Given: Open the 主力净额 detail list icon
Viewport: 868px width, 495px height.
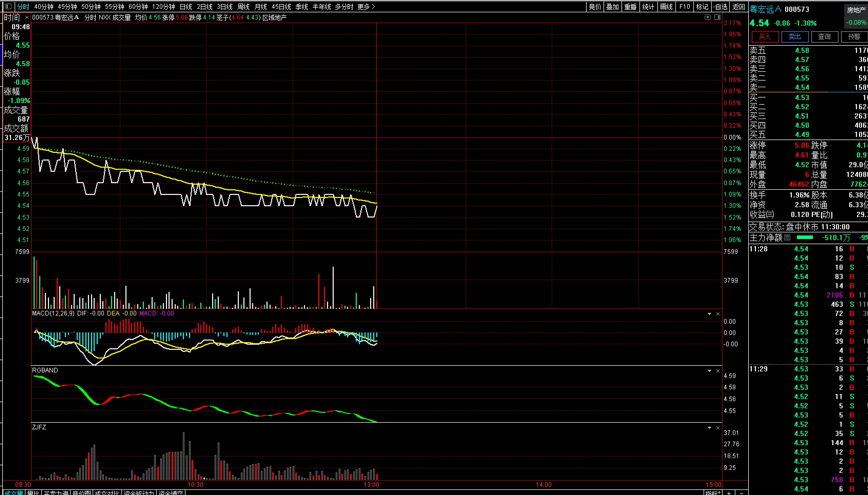Looking at the screenshot, I should (787, 238).
